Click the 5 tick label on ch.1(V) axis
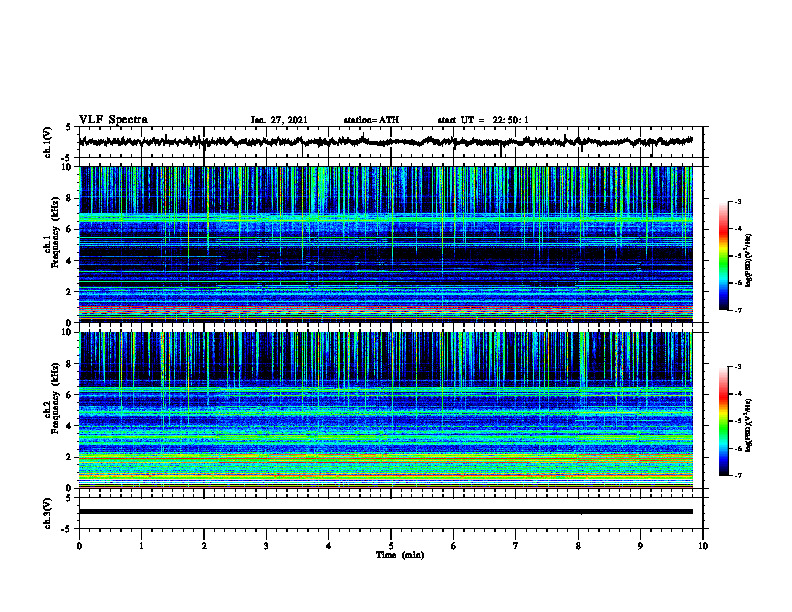This screenshot has height=612, width=792. (x=68, y=127)
